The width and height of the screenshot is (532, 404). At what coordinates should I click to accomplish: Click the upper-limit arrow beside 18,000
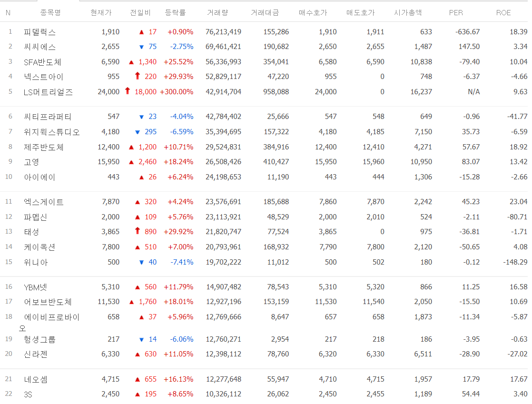tap(128, 91)
